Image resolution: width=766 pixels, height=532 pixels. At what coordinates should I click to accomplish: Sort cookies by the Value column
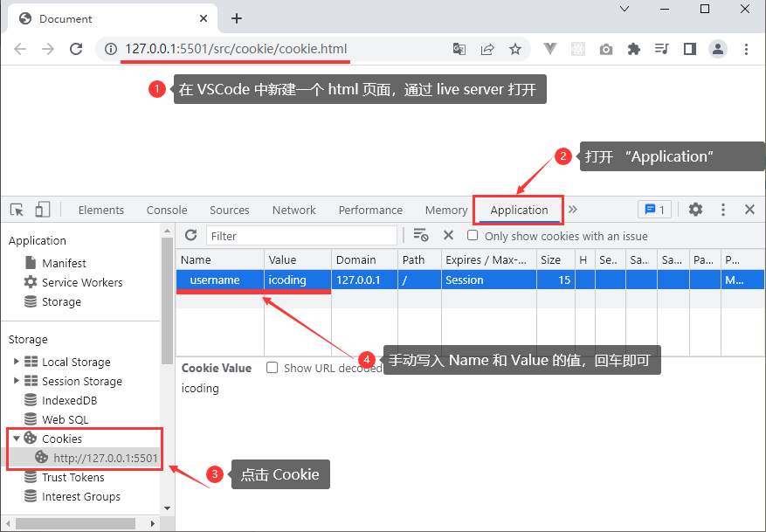point(298,260)
